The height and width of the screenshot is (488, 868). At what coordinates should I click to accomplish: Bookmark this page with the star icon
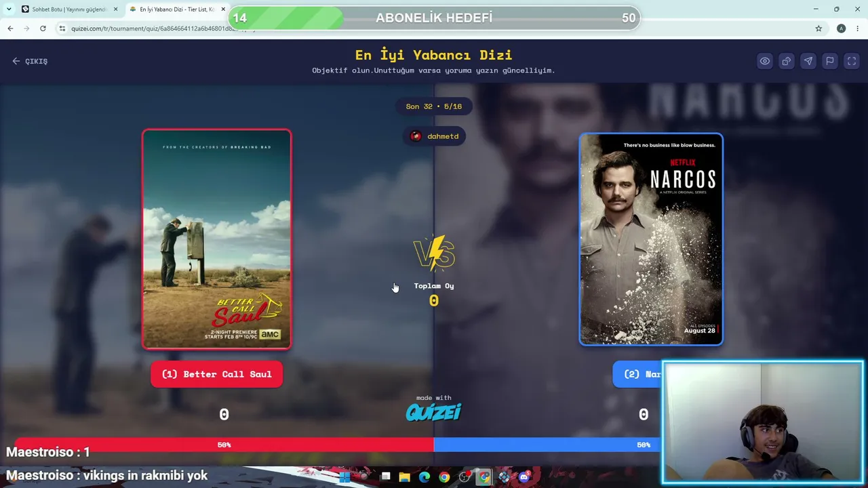click(x=818, y=28)
